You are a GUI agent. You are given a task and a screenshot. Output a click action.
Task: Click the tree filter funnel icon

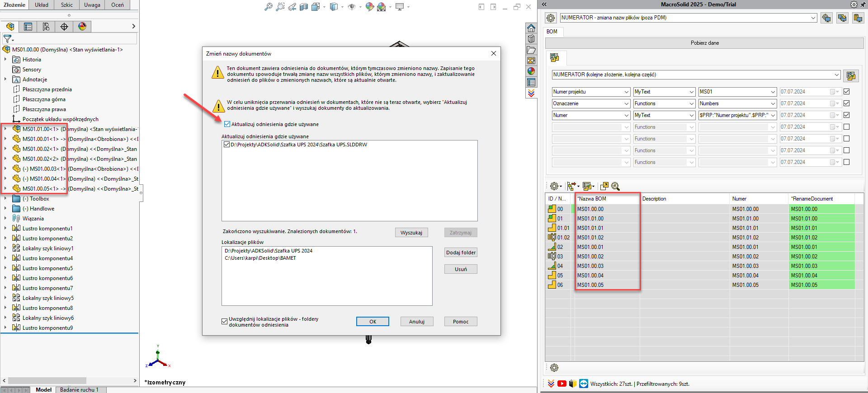pyautogui.click(x=8, y=39)
